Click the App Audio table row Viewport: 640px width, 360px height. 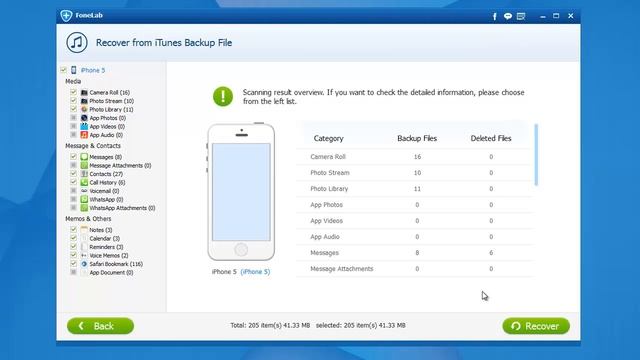tap(415, 237)
